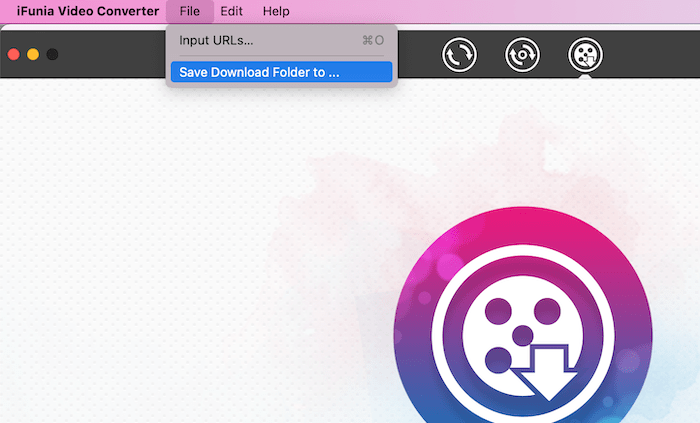Switch to the video Convert tab icon
Image resolution: width=700 pixels, height=423 pixels.
[459, 55]
